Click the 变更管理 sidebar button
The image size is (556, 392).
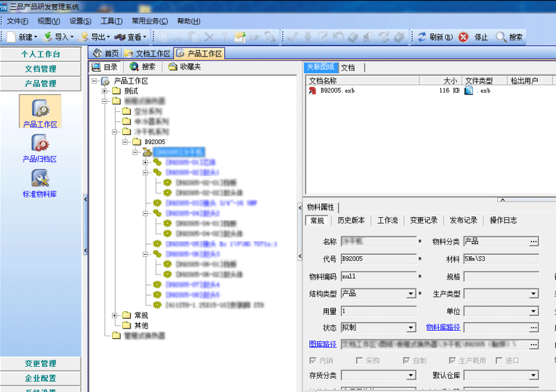40,363
